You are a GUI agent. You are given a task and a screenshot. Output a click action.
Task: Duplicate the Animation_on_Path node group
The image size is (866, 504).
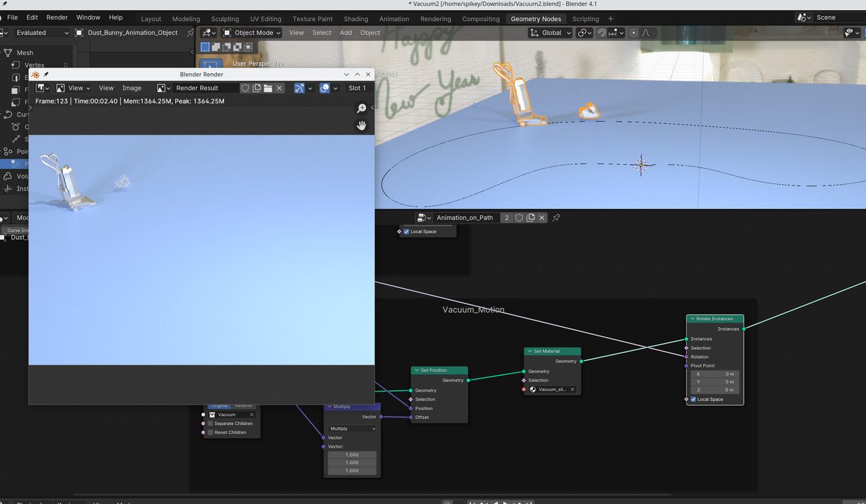click(531, 218)
